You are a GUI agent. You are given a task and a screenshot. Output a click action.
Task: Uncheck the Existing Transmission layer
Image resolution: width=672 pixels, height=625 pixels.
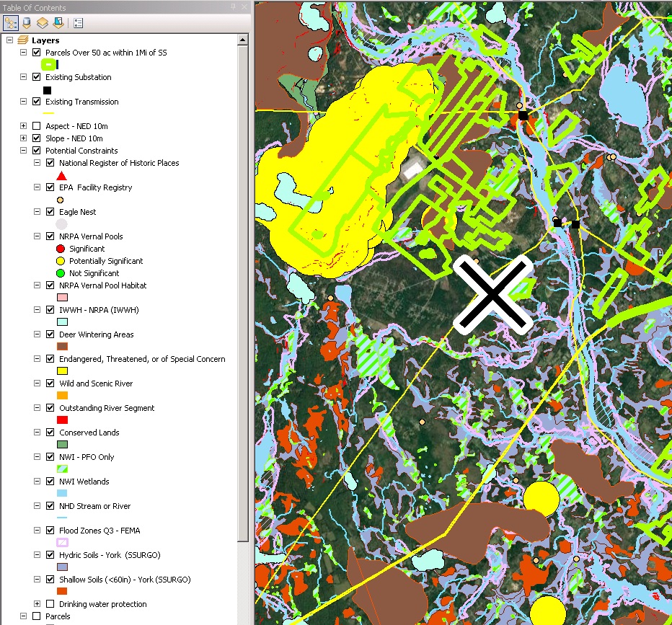pos(37,102)
